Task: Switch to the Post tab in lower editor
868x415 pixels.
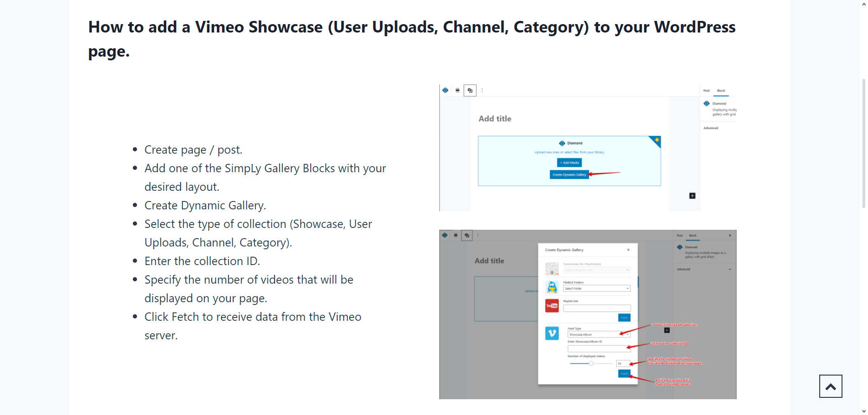Action: (679, 235)
